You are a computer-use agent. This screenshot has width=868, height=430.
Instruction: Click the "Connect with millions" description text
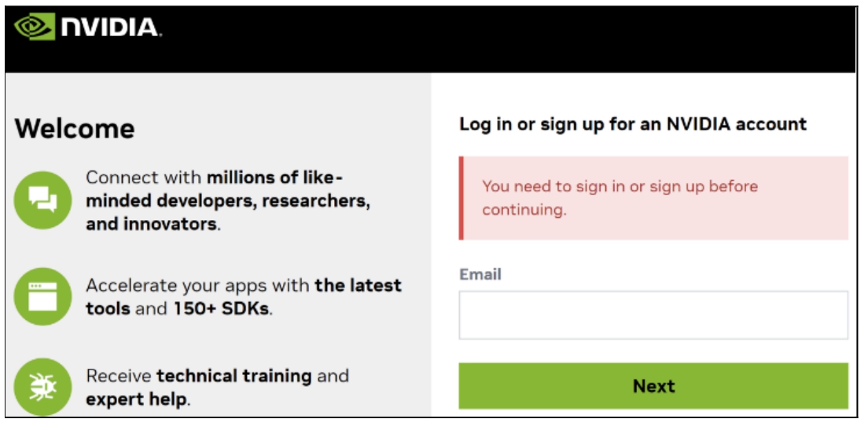(x=227, y=200)
